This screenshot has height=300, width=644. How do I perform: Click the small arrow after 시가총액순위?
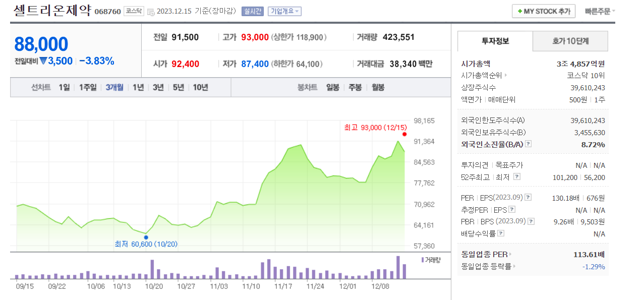click(506, 76)
